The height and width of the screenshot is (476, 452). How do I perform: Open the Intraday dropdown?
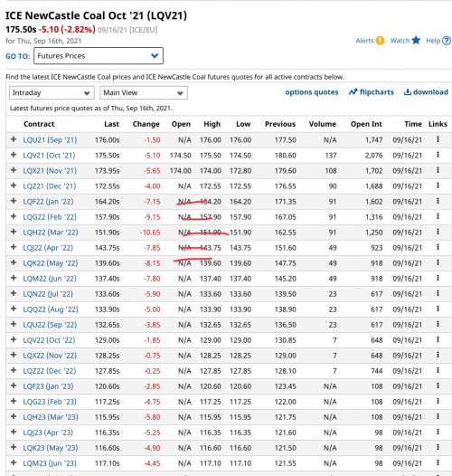tap(52, 92)
